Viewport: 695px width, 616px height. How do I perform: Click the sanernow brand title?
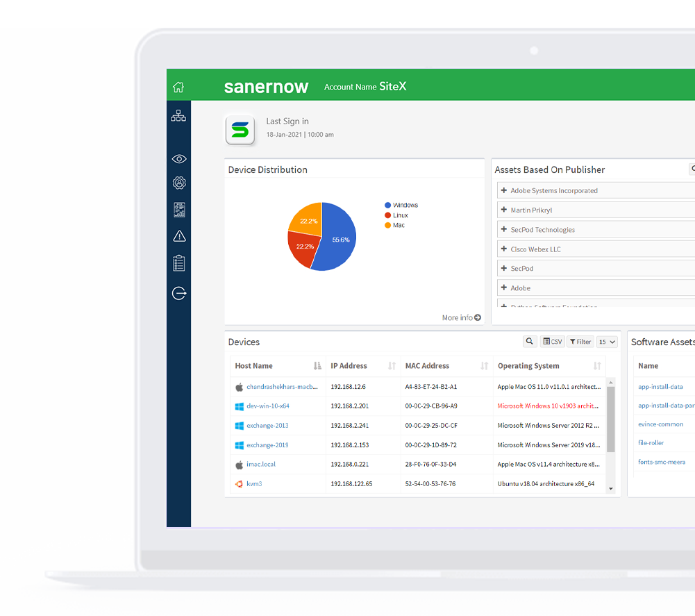point(266,87)
